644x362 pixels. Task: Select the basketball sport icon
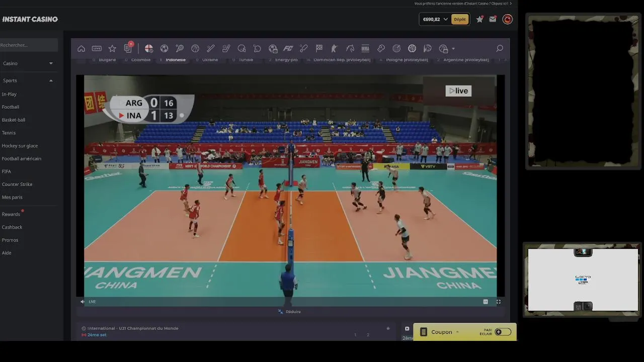tap(195, 49)
